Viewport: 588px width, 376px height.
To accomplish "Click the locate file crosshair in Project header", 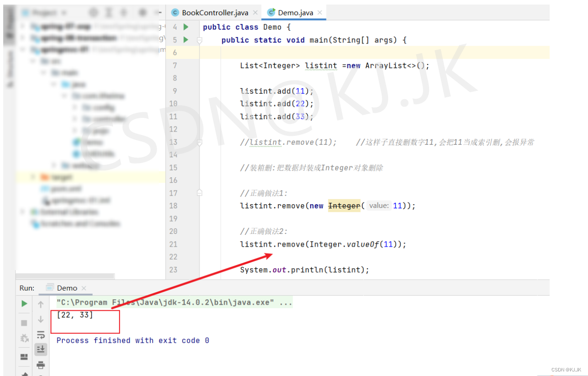I will tap(93, 13).
